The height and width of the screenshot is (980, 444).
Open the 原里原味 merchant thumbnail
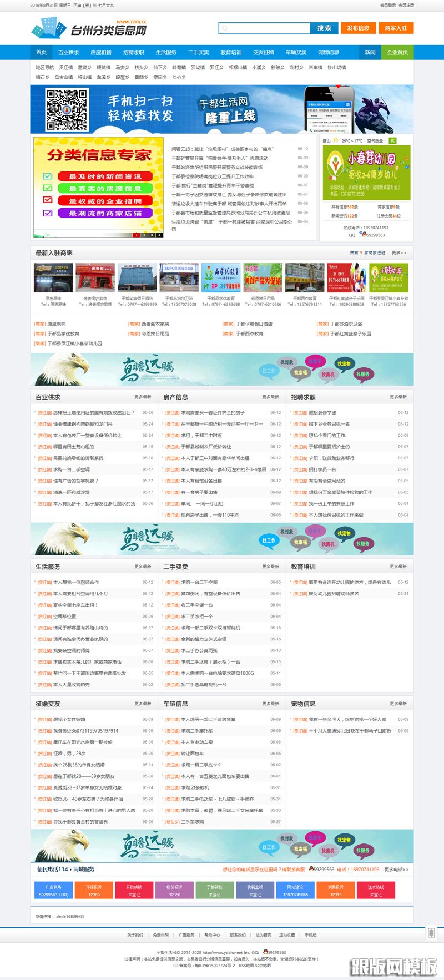click(x=53, y=278)
